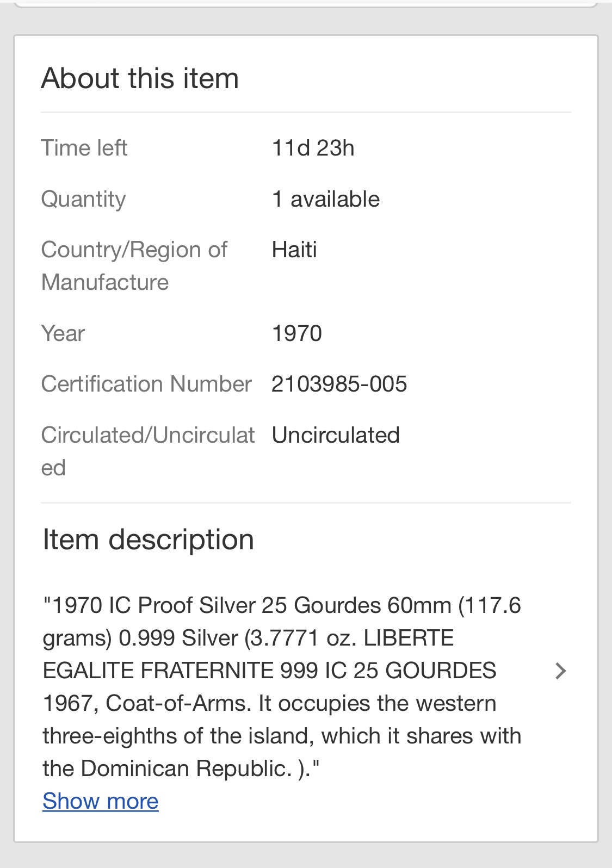Tap the 1970 year value
The width and height of the screenshot is (612, 868).
coord(297,333)
